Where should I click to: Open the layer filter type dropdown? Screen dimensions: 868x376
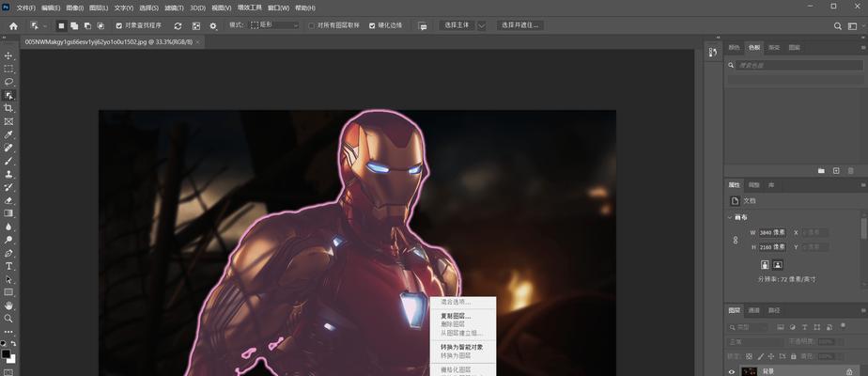(x=749, y=327)
